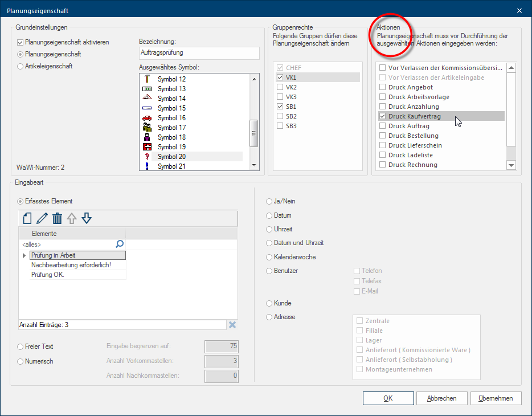Image resolution: width=532 pixels, height=416 pixels.
Task: Choose the hammer Symbol 12
Action: pos(146,79)
